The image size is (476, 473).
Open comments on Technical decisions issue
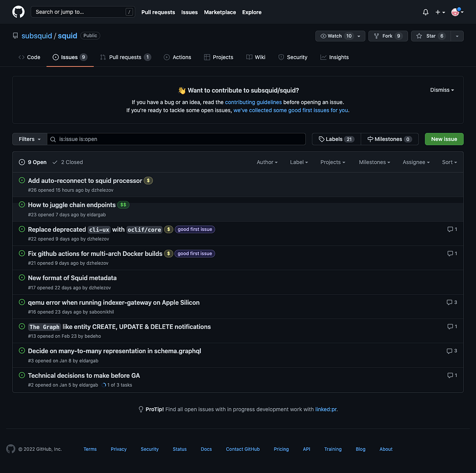pos(452,375)
